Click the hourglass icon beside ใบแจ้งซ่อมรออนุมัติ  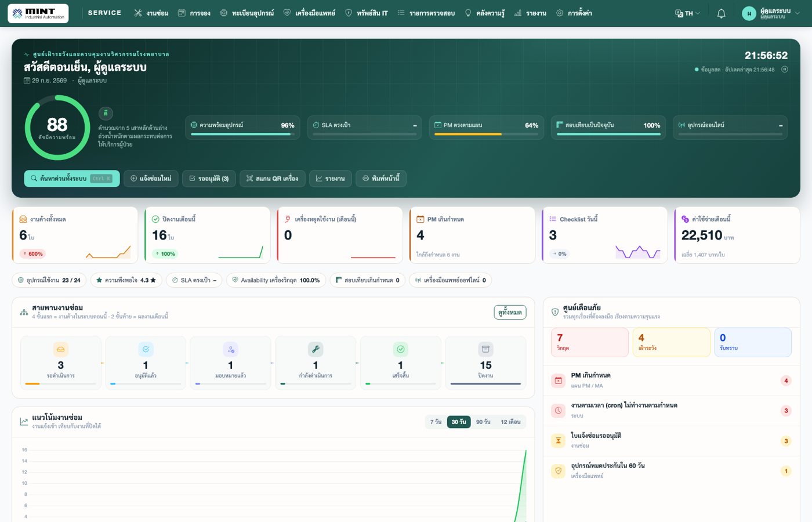pos(558,441)
